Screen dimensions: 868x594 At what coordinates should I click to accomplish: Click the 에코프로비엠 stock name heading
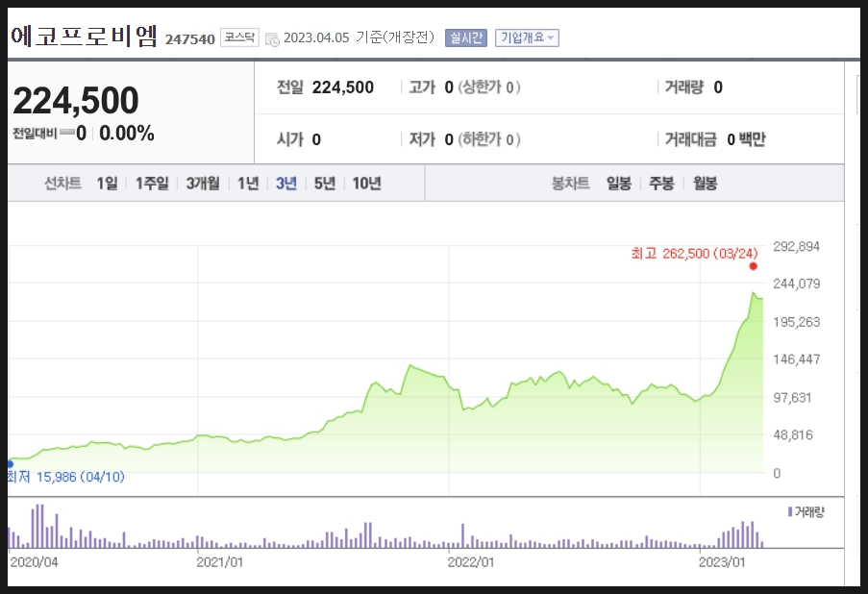[85, 37]
